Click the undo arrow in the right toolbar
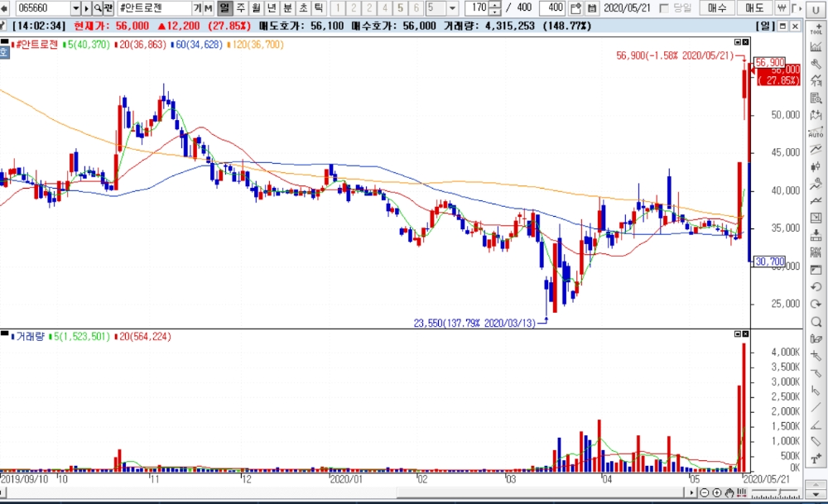Viewport: 828px width, 504px height. coord(816,286)
